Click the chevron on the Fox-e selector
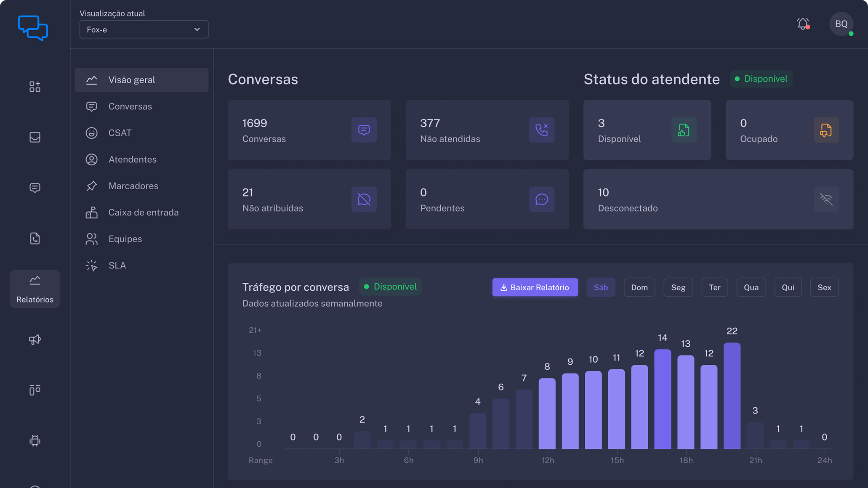Image resolution: width=868 pixels, height=488 pixels. (x=196, y=29)
